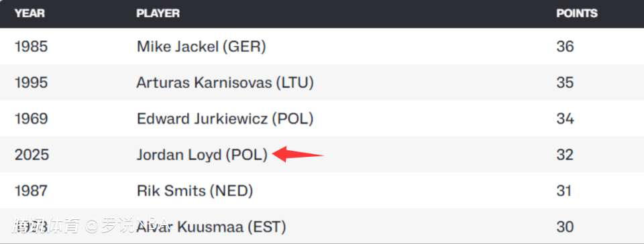Click the 32 points value for Loyd

565,155
